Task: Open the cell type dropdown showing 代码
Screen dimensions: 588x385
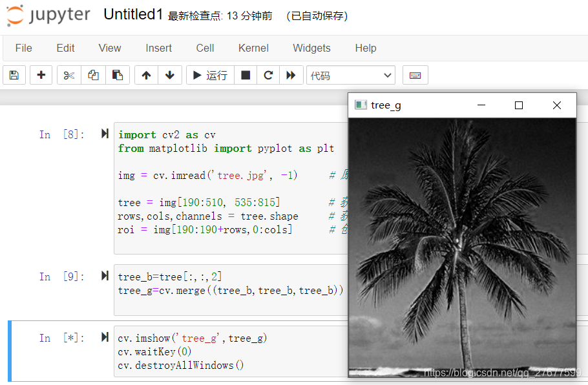Action: [x=350, y=75]
